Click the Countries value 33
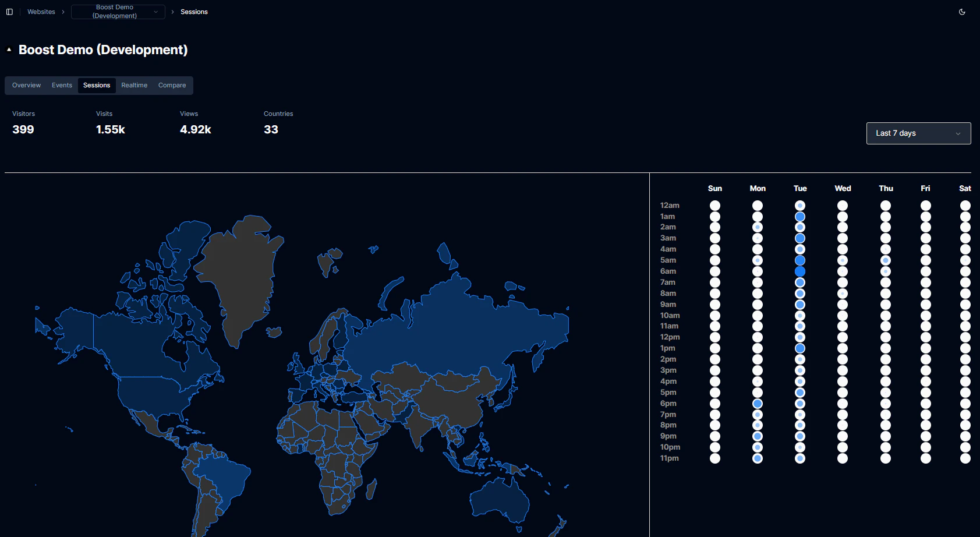Screen dimensions: 980x537 pos(271,129)
